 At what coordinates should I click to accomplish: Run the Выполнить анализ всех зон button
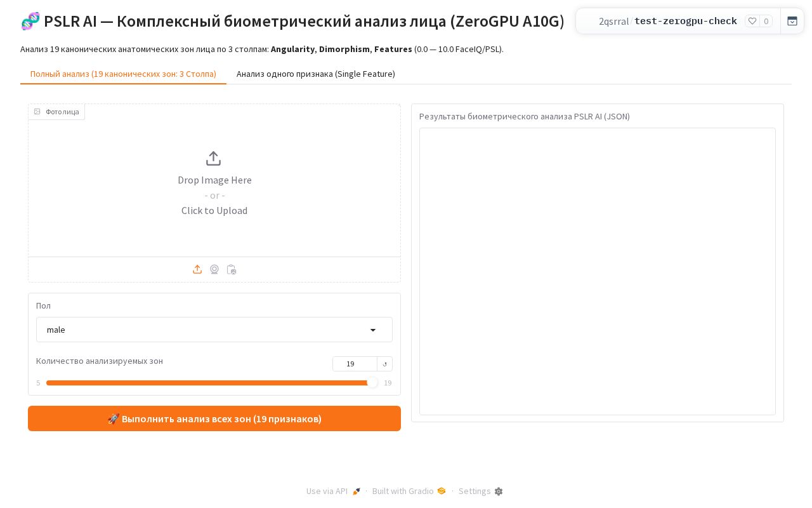click(214, 418)
